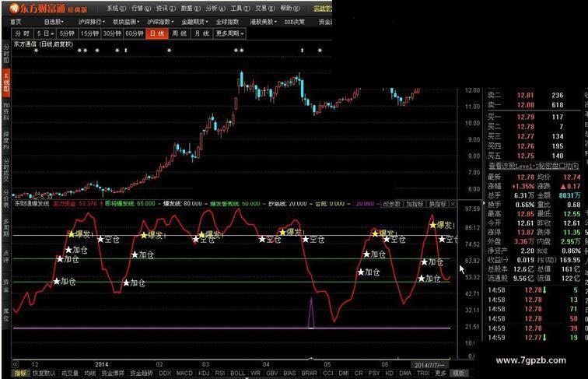Click 加指标 indicator button
Screen dimensions: 588x379
(415, 204)
